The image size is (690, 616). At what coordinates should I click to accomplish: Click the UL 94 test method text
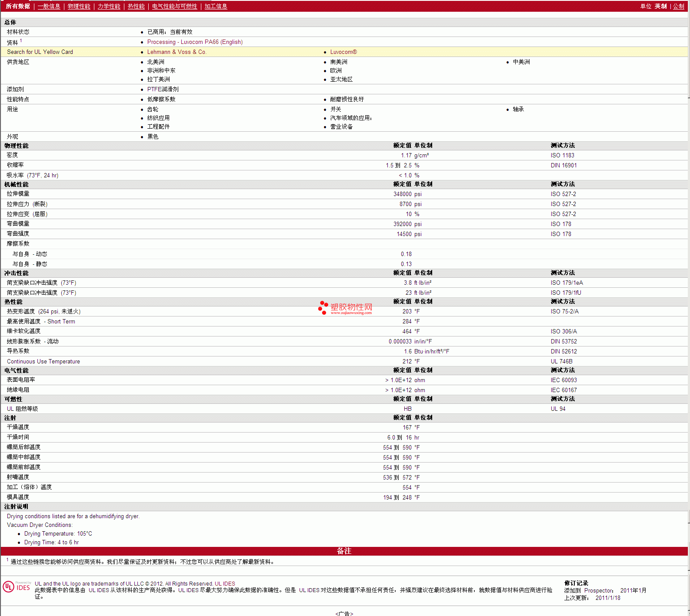tap(558, 409)
